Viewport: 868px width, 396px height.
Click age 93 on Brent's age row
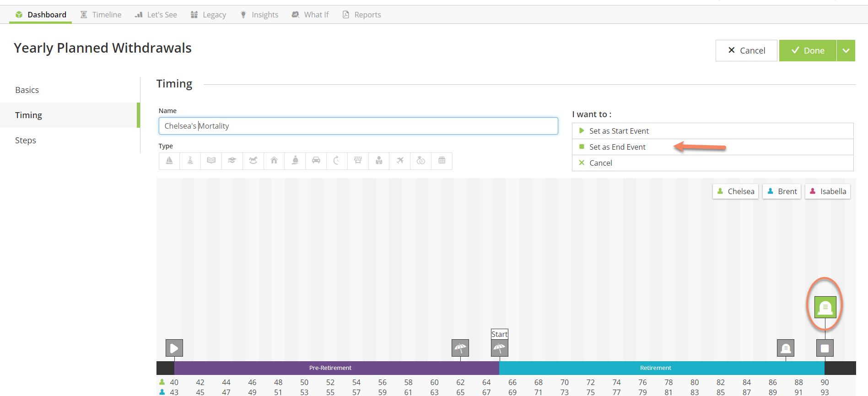click(x=825, y=392)
